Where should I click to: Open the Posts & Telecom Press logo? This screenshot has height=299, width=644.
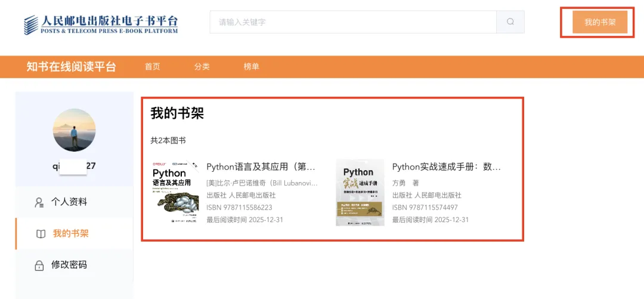tap(101, 24)
